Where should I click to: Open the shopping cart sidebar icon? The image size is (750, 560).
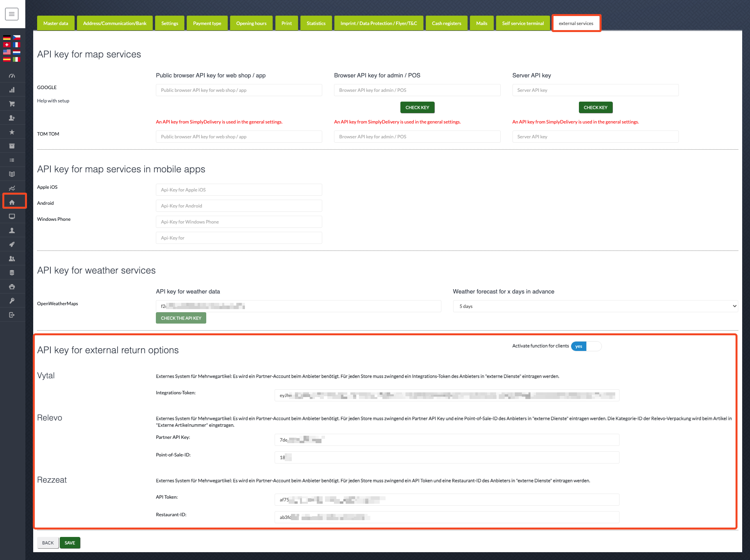[x=12, y=104]
